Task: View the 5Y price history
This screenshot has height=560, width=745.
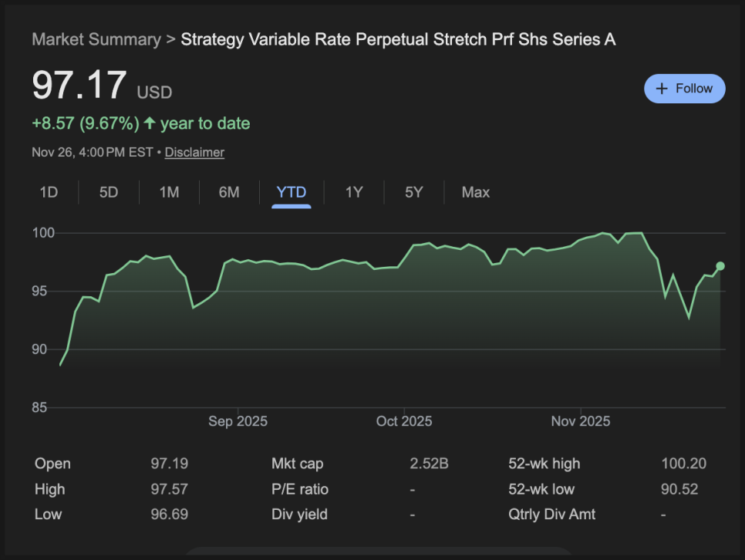Action: click(x=414, y=192)
